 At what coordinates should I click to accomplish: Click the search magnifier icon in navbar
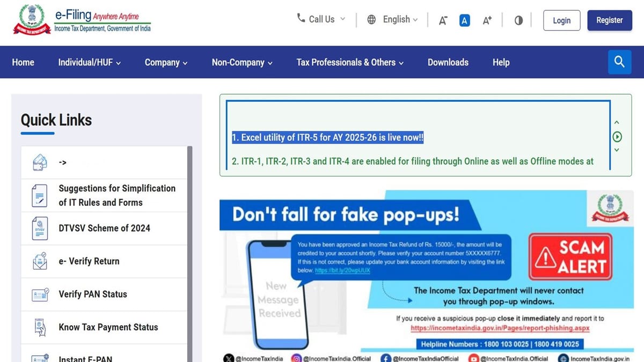click(619, 62)
